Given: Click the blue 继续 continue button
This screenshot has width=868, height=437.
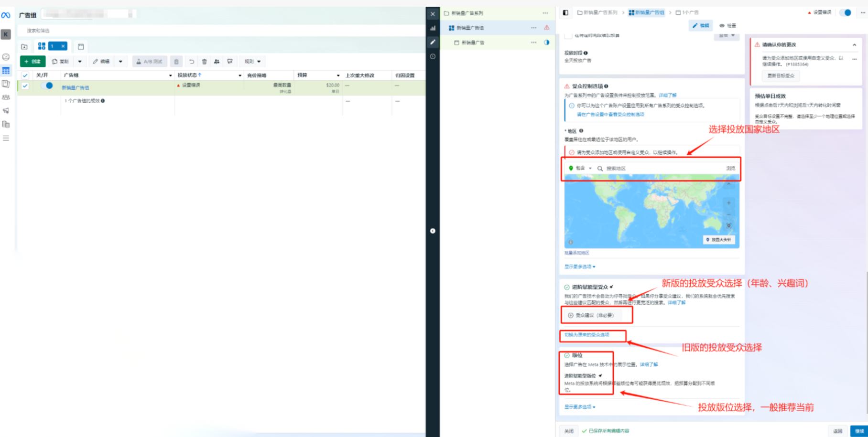Looking at the screenshot, I should tap(859, 431).
